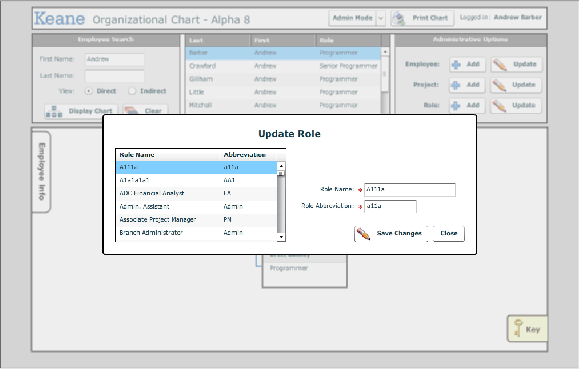The height and width of the screenshot is (369, 580).
Task: Click the Display Chart button
Action: pyautogui.click(x=81, y=111)
